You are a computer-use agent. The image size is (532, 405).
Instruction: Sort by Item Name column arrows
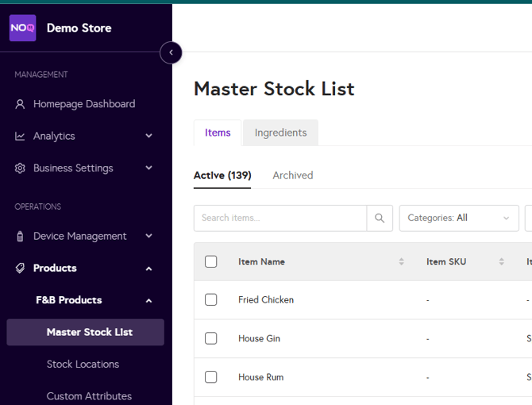tap(401, 262)
